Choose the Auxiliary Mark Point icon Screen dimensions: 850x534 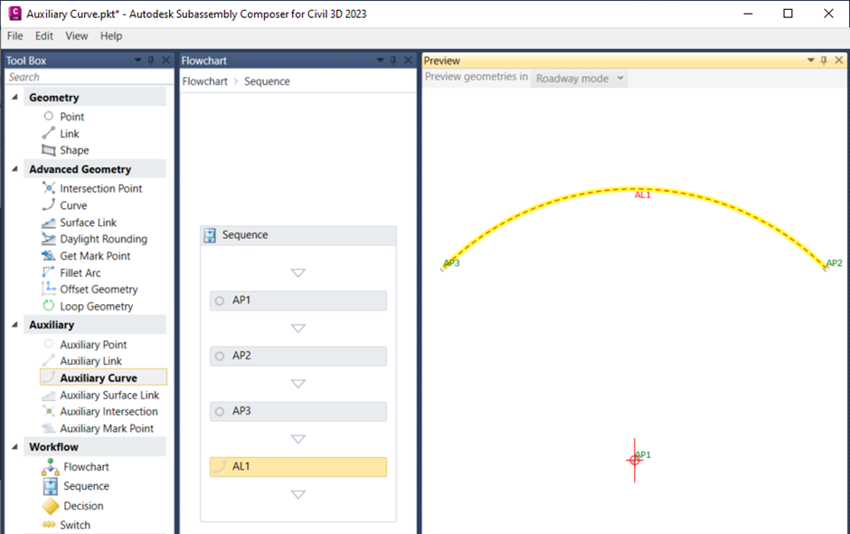pos(49,428)
